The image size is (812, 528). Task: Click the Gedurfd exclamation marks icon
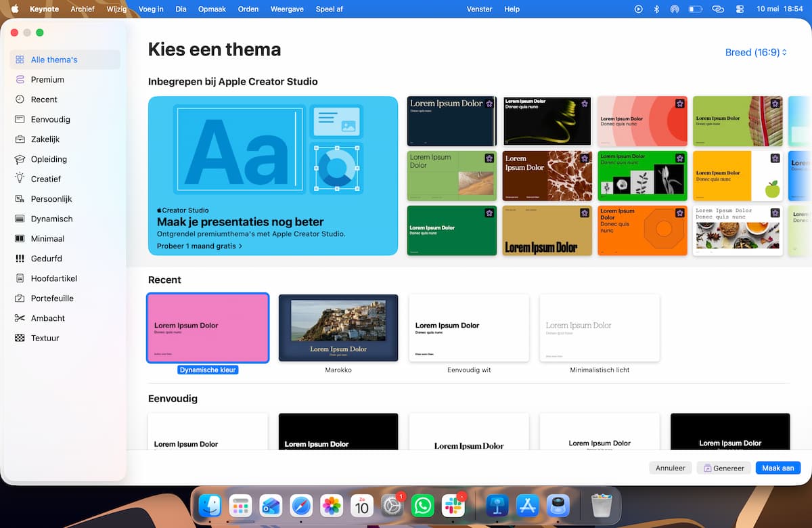20,259
